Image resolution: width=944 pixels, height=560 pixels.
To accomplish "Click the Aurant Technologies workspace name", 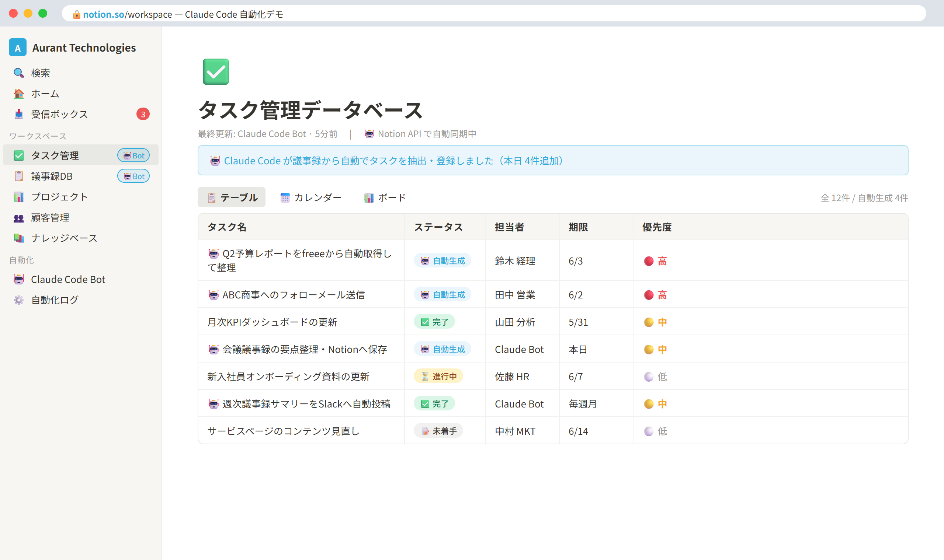I will tap(84, 48).
